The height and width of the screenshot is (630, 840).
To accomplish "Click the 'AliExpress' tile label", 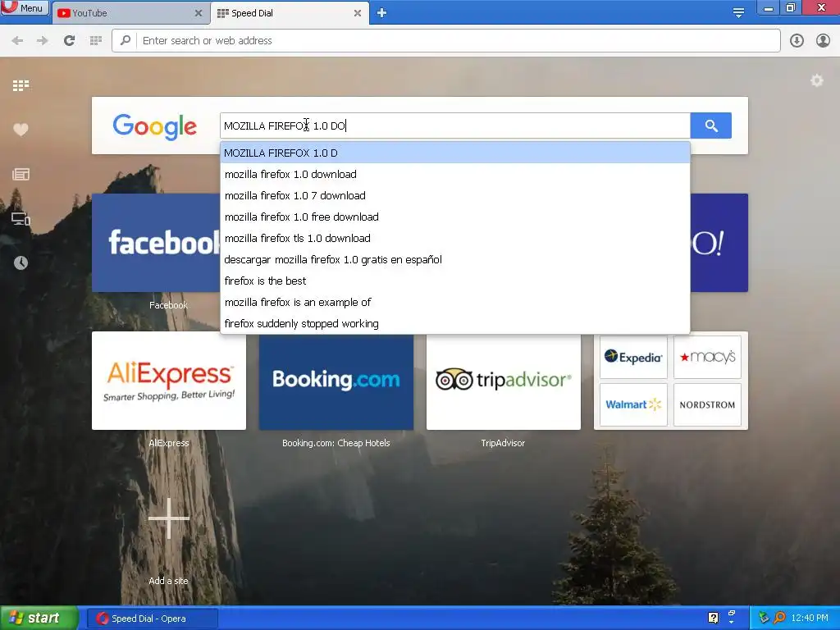I will [x=169, y=443].
